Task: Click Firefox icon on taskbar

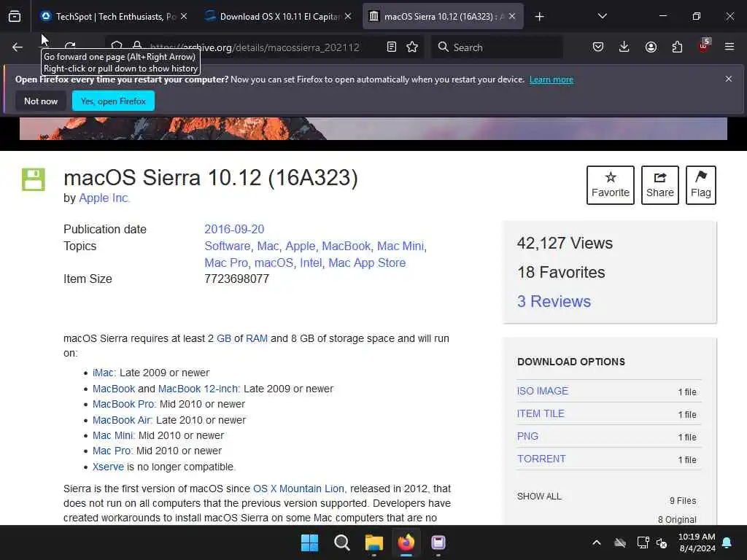Action: pyautogui.click(x=406, y=542)
